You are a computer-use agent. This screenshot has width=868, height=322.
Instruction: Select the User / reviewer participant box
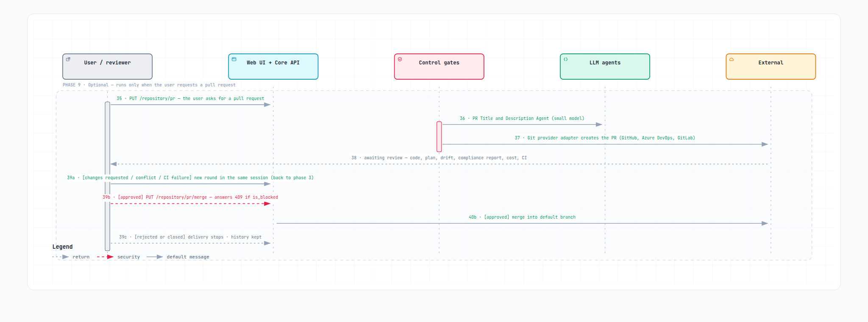107,67
